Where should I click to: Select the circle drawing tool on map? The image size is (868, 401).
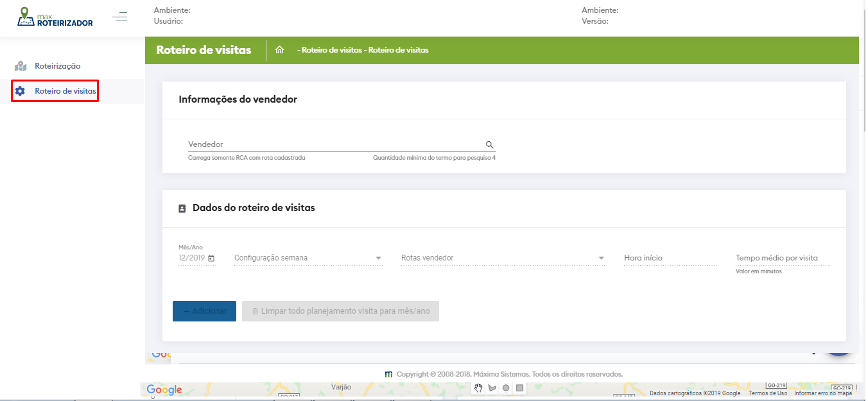(x=506, y=388)
